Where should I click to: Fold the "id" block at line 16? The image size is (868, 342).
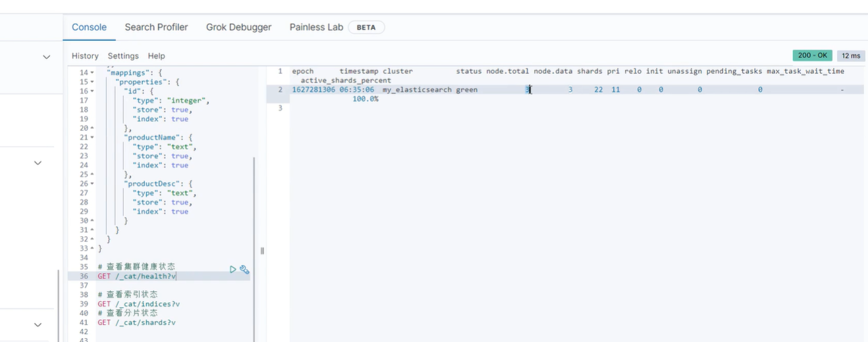92,91
